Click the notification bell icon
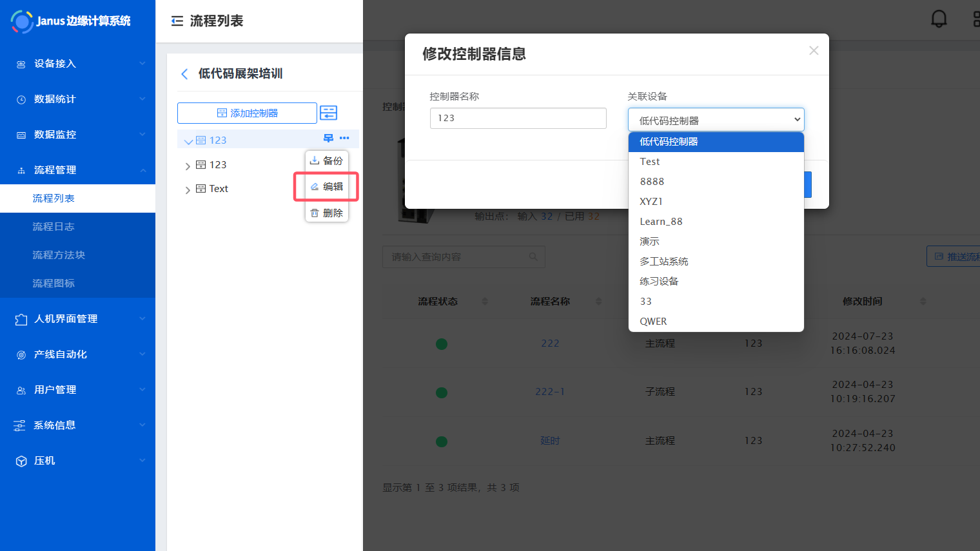 point(939,19)
